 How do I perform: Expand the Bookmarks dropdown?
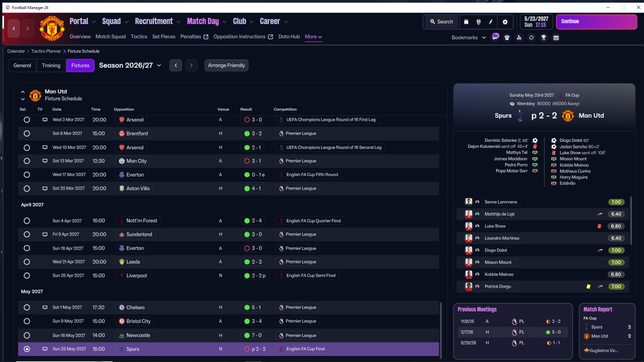[469, 37]
